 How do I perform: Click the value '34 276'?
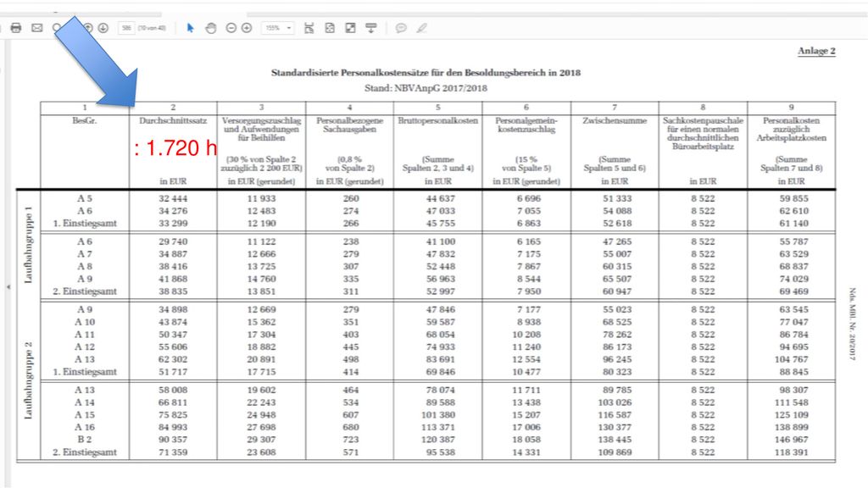click(173, 211)
